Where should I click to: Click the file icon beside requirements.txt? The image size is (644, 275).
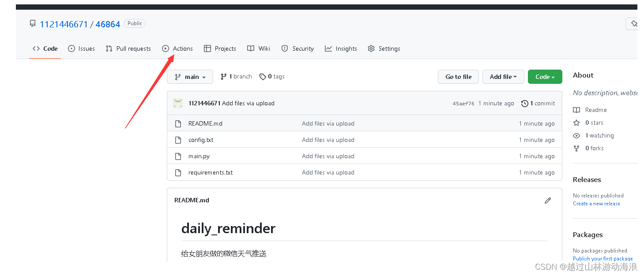click(x=178, y=173)
